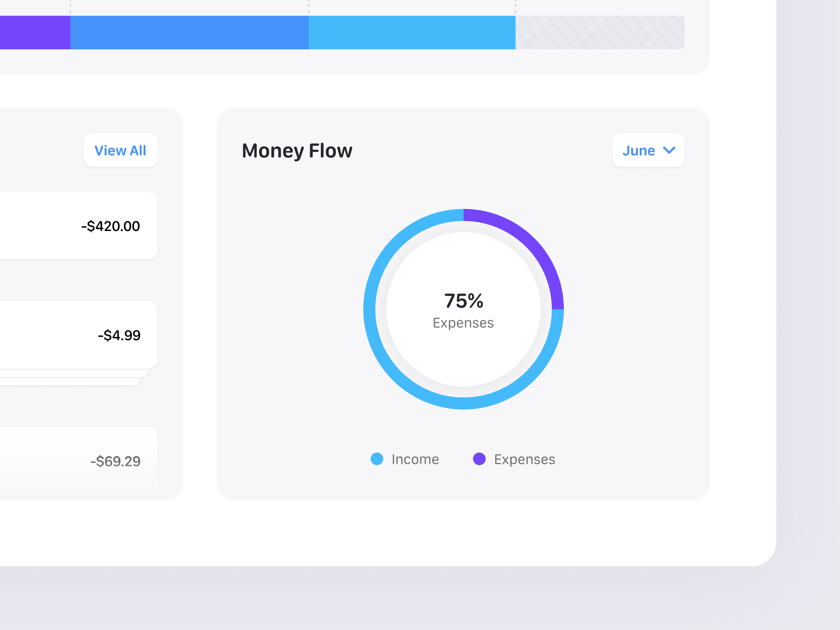The height and width of the screenshot is (630, 840).
Task: Click the gray hatched remainder of the progress bar
Action: point(600,33)
